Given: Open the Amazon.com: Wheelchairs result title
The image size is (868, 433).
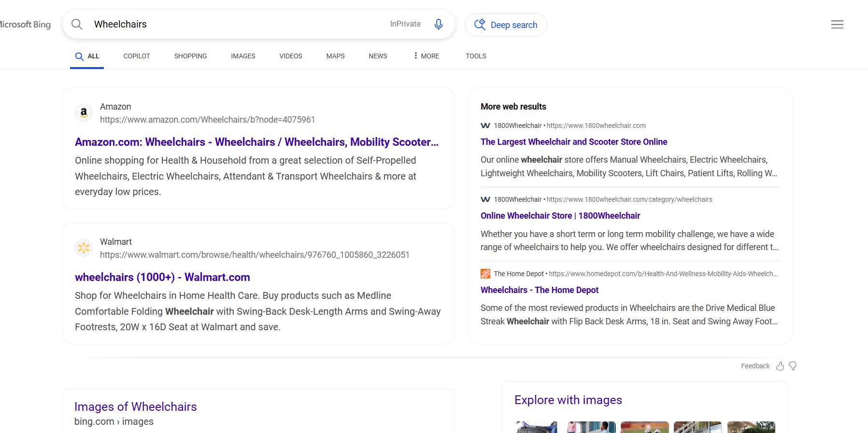Looking at the screenshot, I should pos(256,142).
